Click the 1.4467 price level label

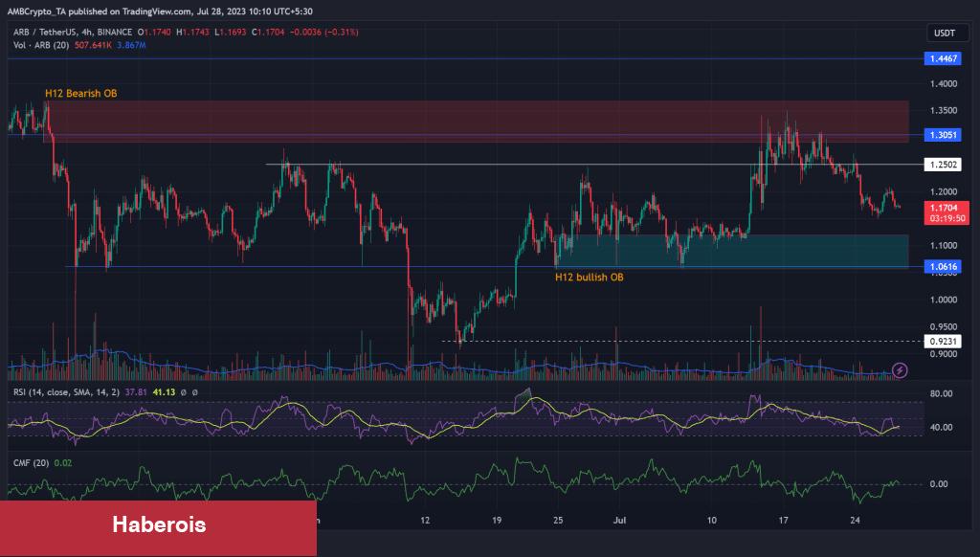[x=943, y=58]
